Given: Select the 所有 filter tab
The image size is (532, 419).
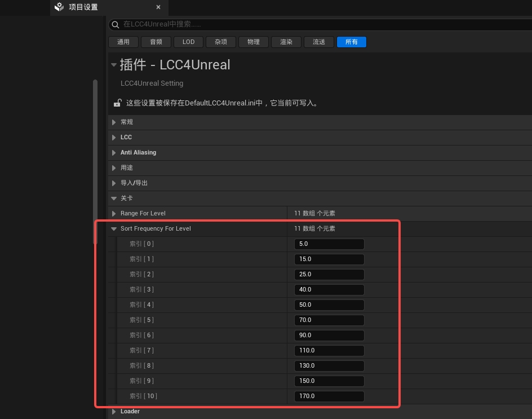Looking at the screenshot, I should 352,42.
